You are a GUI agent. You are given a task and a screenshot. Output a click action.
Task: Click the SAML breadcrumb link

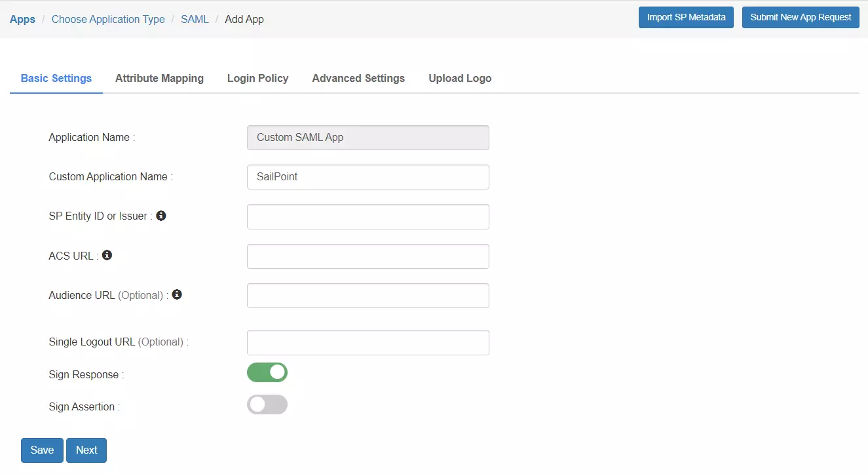pos(195,19)
